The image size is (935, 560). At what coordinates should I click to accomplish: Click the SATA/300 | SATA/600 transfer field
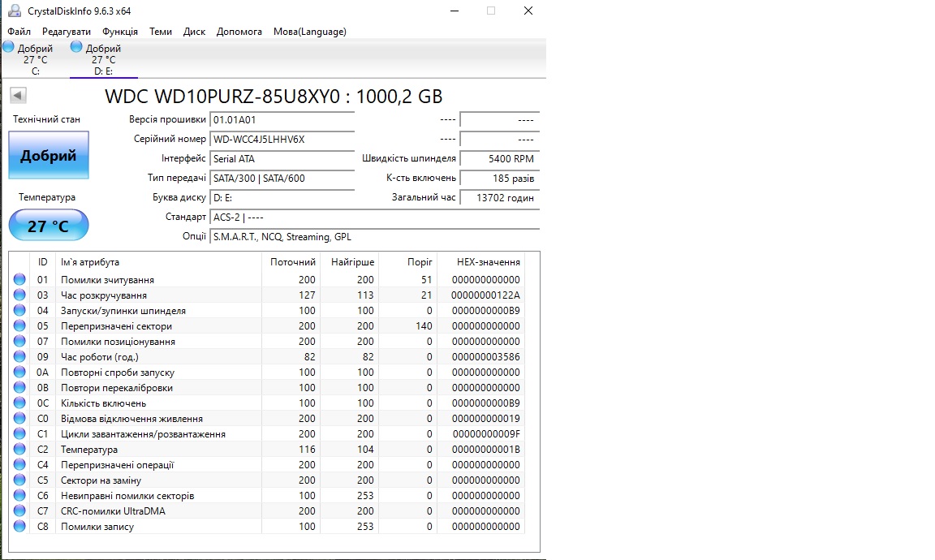click(x=282, y=179)
